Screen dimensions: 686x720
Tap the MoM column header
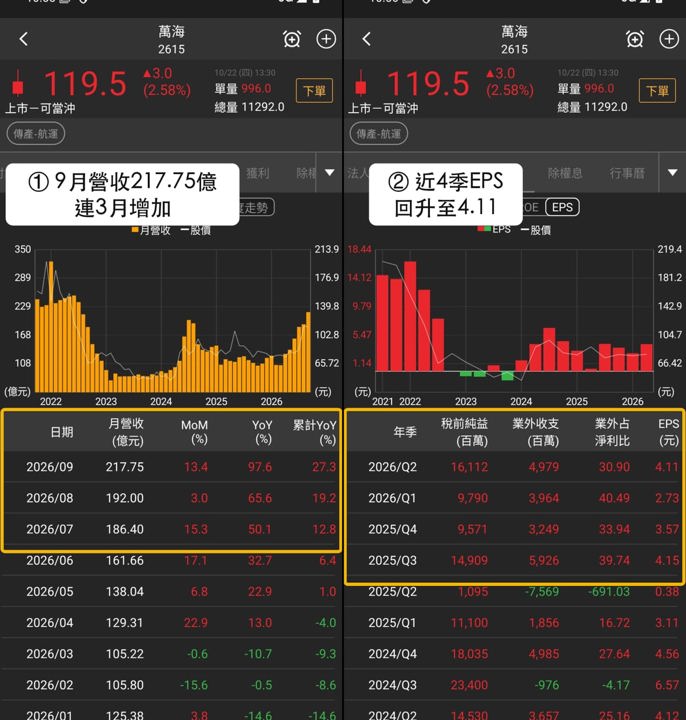[195, 432]
